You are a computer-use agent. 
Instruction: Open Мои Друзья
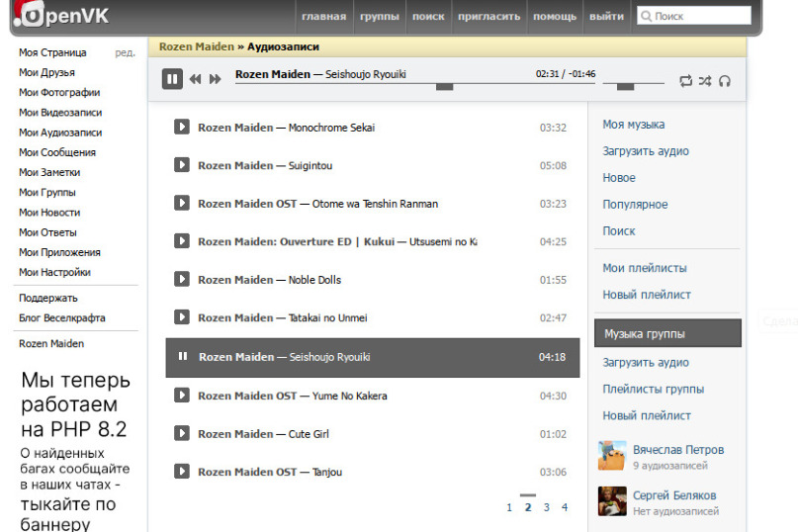(46, 72)
